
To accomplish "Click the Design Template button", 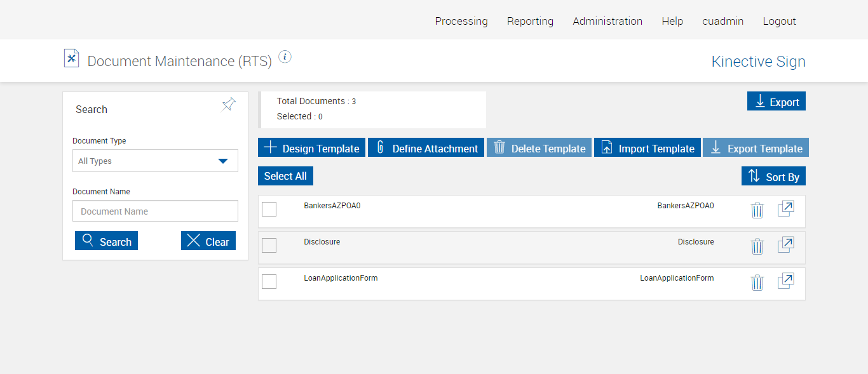I will coord(311,148).
